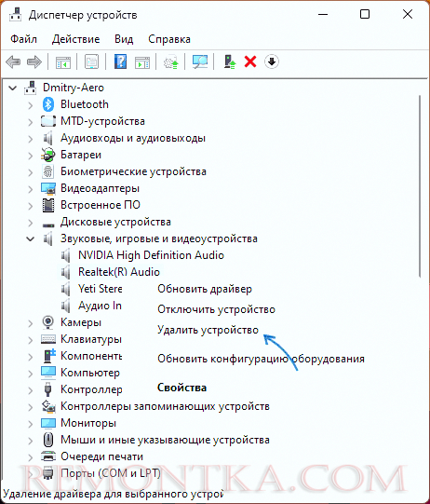430x504 pixels.
Task: Select the Realtek(R) Audio device
Action: click(119, 272)
